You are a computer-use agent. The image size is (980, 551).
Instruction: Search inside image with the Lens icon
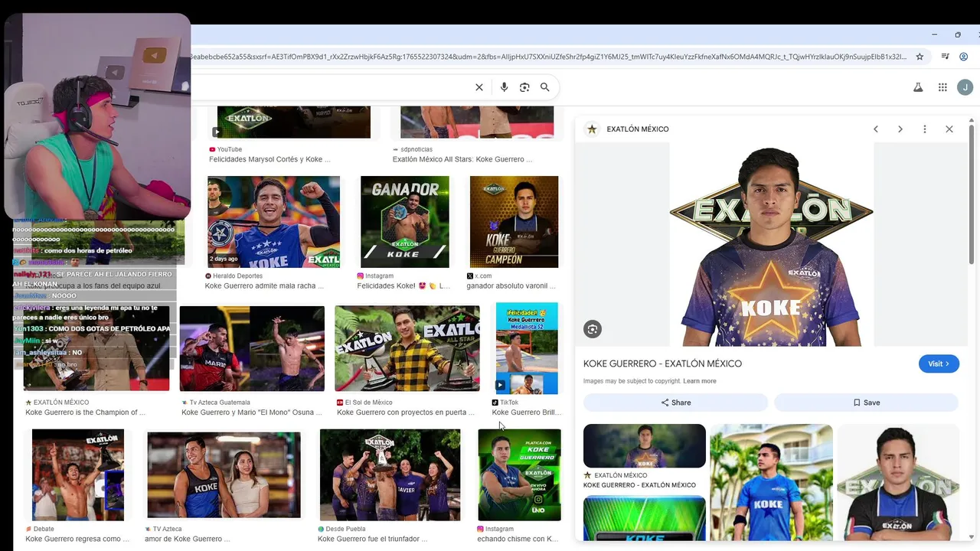(593, 329)
